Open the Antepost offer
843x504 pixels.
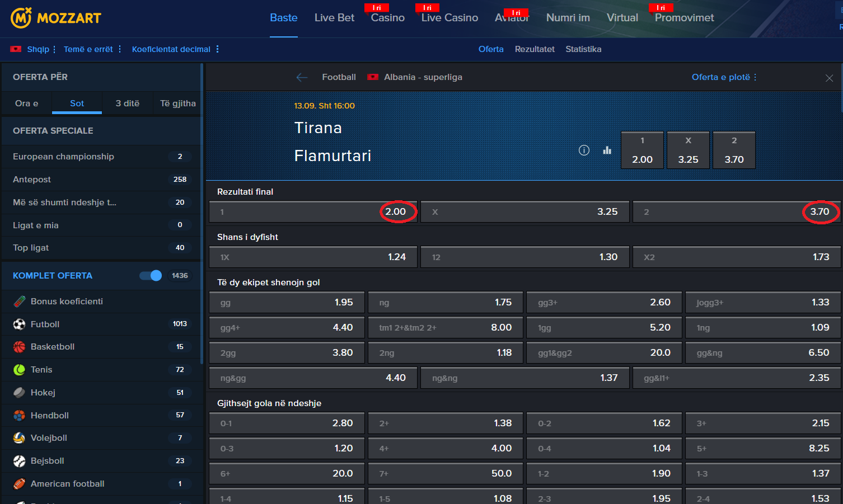pyautogui.click(x=101, y=180)
